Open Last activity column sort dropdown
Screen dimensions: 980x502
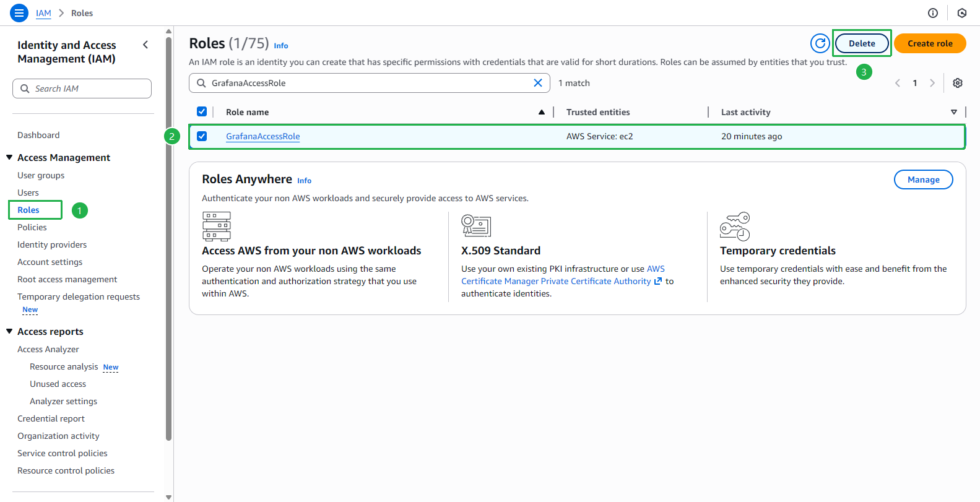pyautogui.click(x=954, y=112)
